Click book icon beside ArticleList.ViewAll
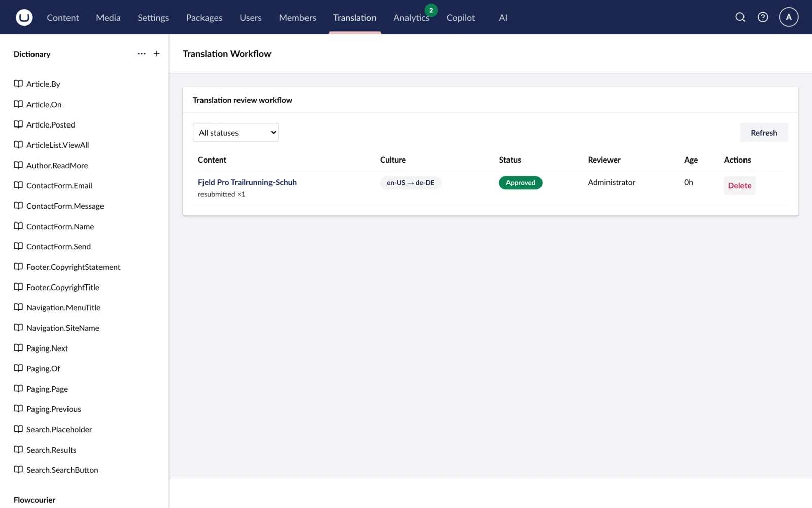 (18, 145)
